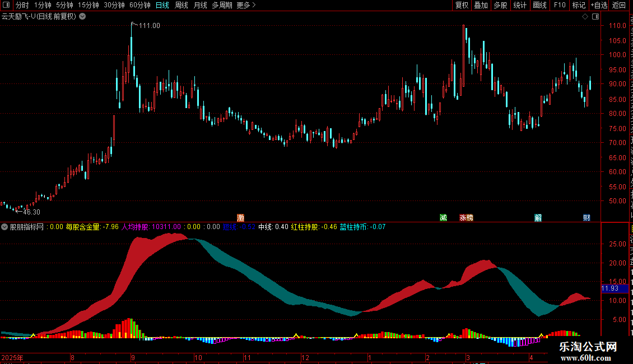Open the 多股 multi-stock view
The image size is (633, 364).
[x=500, y=5]
